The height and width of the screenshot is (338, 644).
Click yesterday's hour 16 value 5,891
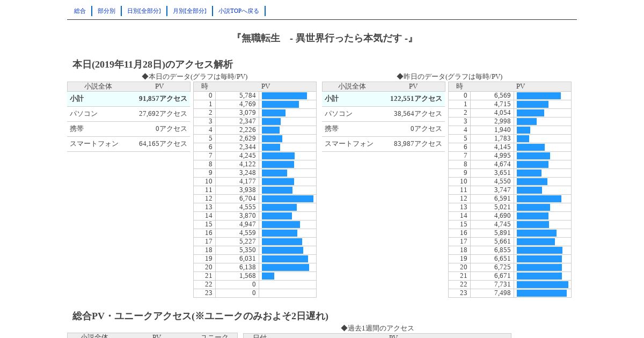pyautogui.click(x=502, y=233)
